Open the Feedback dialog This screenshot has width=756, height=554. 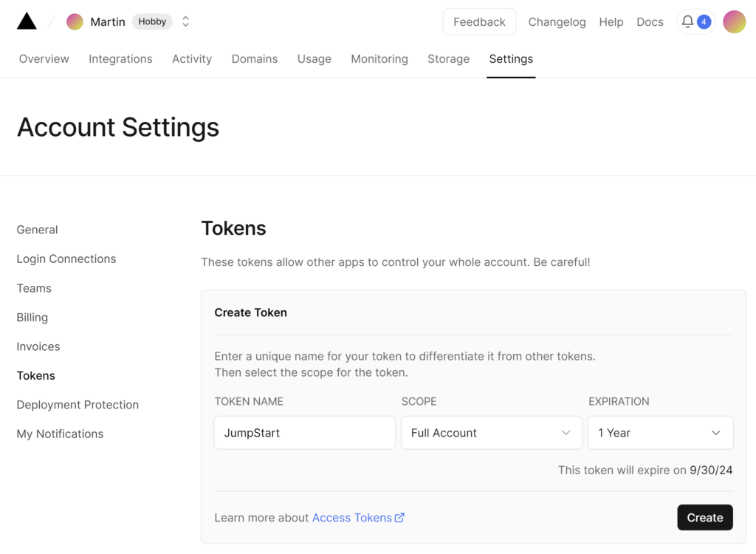pos(479,21)
